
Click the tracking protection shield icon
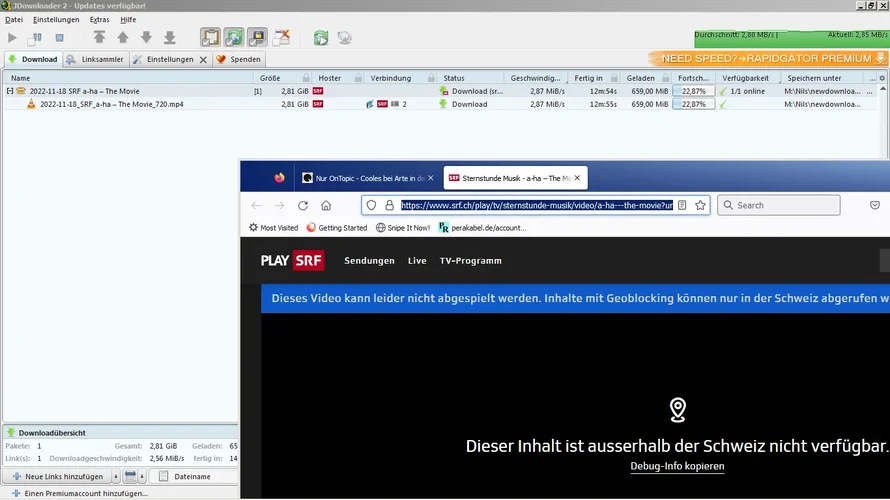click(x=371, y=205)
